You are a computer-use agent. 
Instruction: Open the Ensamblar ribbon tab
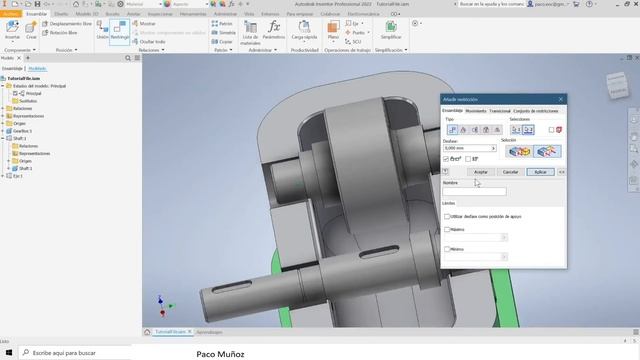(x=36, y=14)
